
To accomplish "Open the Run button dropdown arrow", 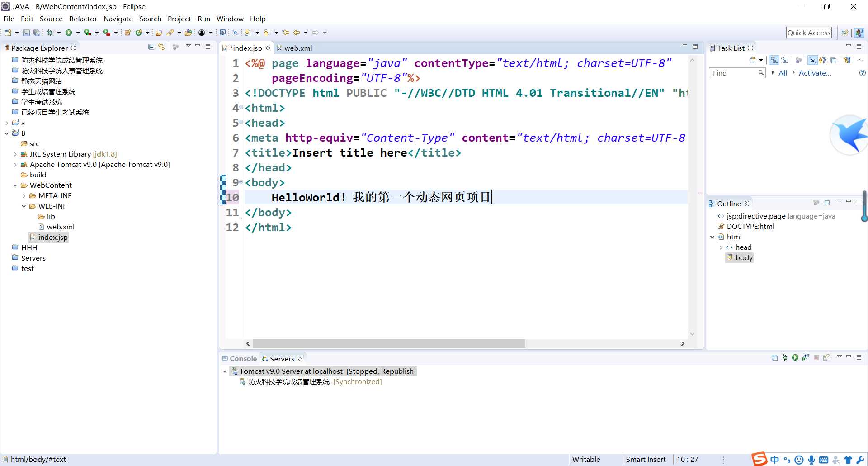I will [x=78, y=33].
